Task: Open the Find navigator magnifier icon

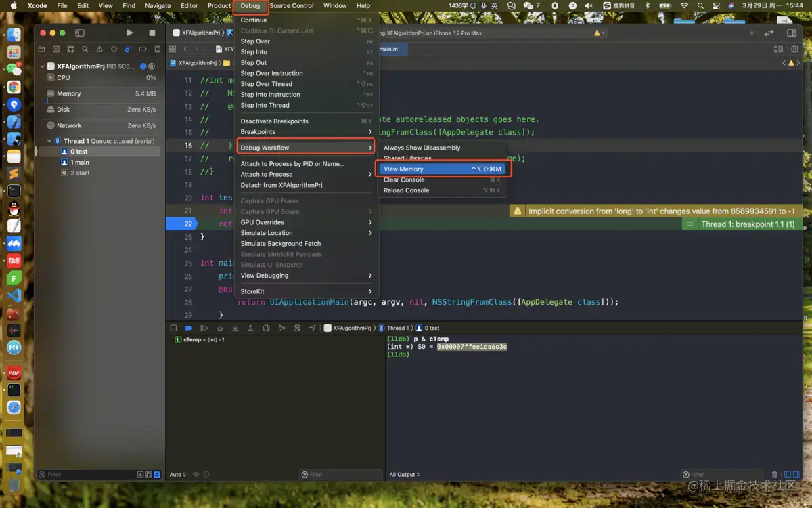Action: point(85,49)
